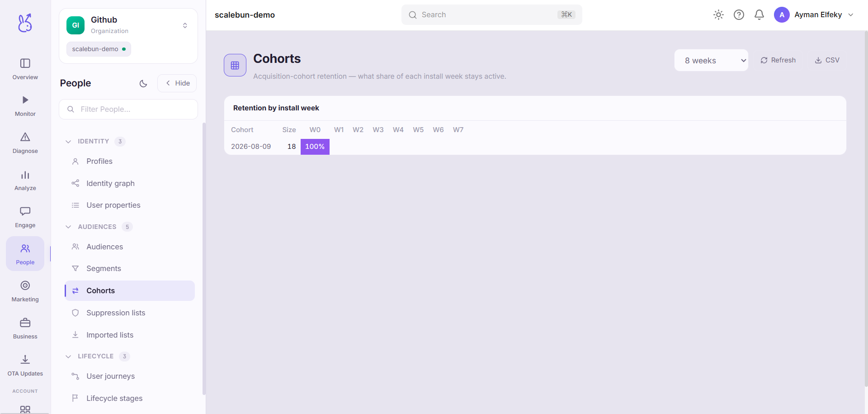Open User journeys page
Viewport: 868px width, 414px height.
click(x=130, y=376)
